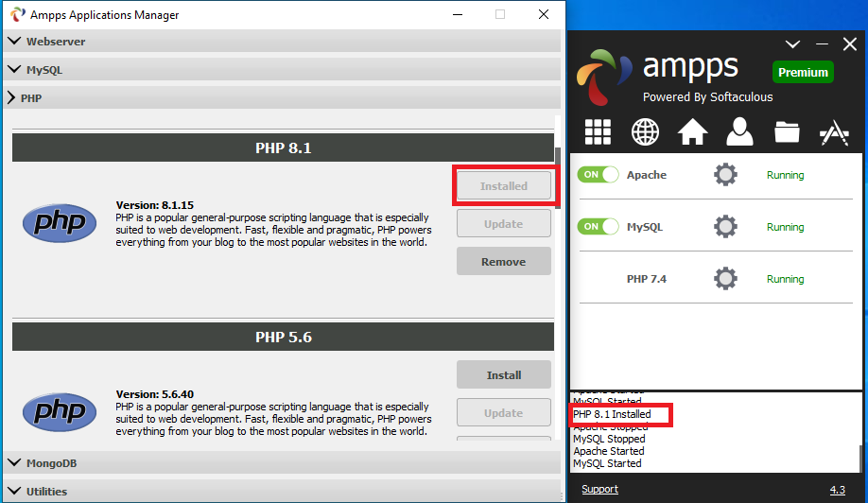This screenshot has height=503, width=868.
Task: Click the Installed button for PHP 8.1
Action: pyautogui.click(x=504, y=186)
